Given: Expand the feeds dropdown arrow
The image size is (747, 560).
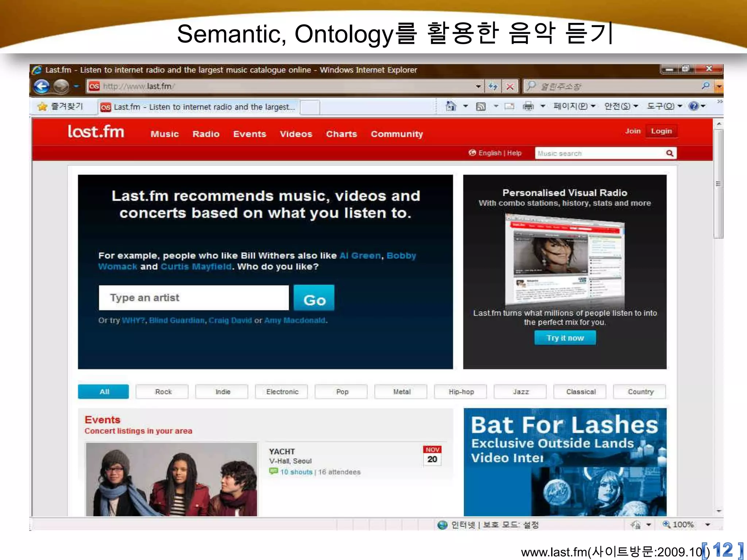Looking at the screenshot, I should [496, 106].
